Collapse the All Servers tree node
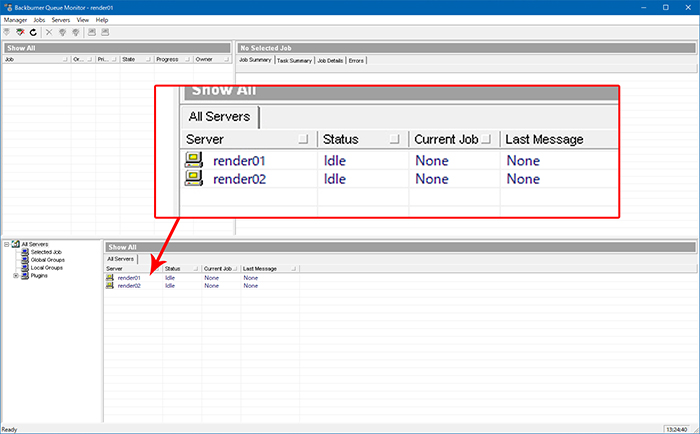The width and height of the screenshot is (700, 434). [7, 244]
